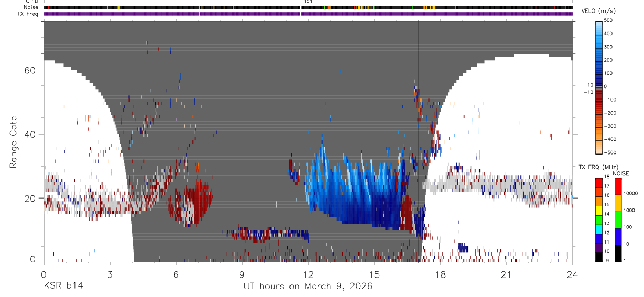Select pale orange bottom of velocity color bar
This screenshot has width=644, height=297.
(599, 148)
